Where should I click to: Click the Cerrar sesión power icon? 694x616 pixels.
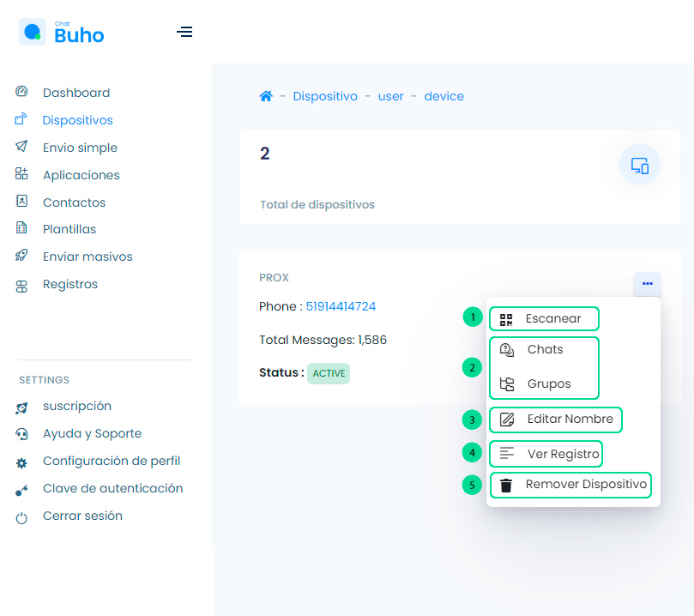tap(22, 517)
